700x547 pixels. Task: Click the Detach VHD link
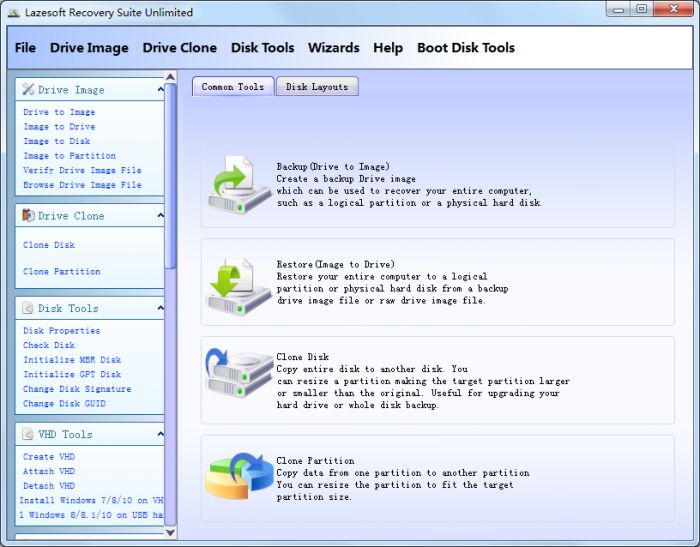(49, 486)
